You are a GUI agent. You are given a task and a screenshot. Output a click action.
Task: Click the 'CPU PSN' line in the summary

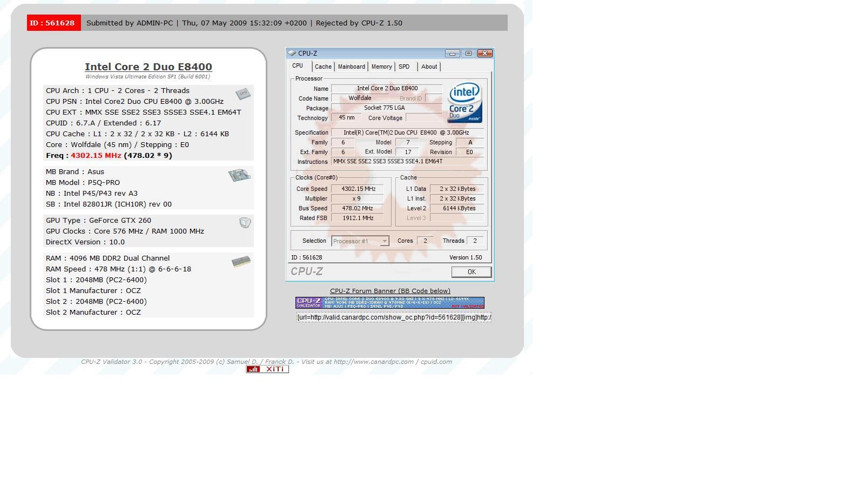[135, 101]
